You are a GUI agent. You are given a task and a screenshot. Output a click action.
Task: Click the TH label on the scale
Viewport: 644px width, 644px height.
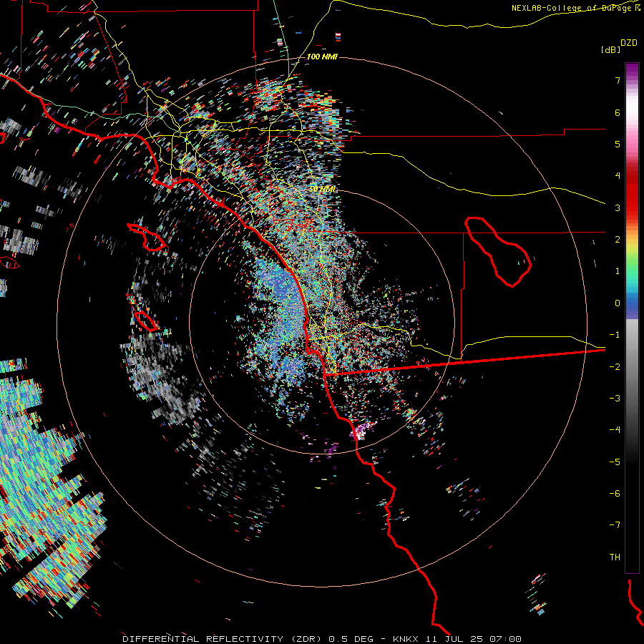click(x=615, y=557)
